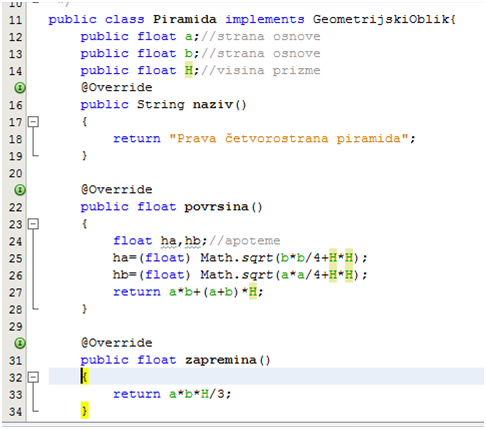Image resolution: width=486 pixels, height=429 pixels.
Task: Click line number 11 in the gutter
Action: 15,20
